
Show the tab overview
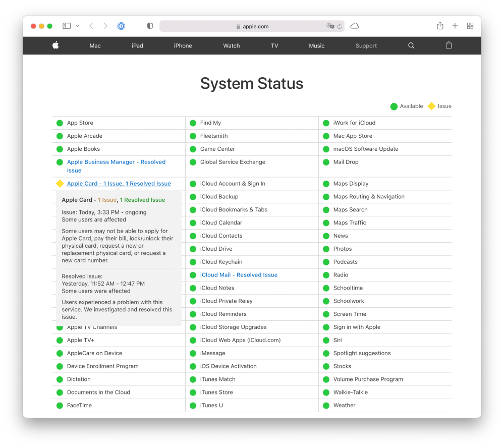tap(470, 26)
